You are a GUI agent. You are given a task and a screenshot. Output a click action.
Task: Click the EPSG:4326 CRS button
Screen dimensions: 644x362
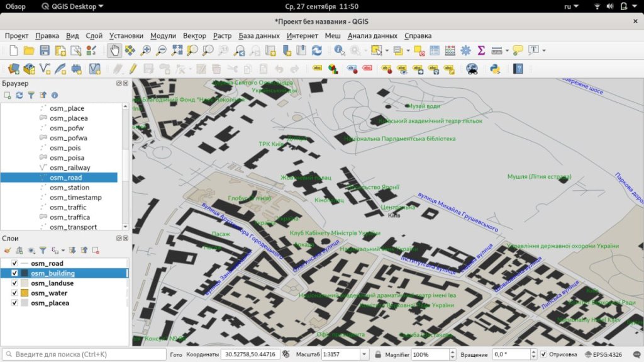[609, 354]
